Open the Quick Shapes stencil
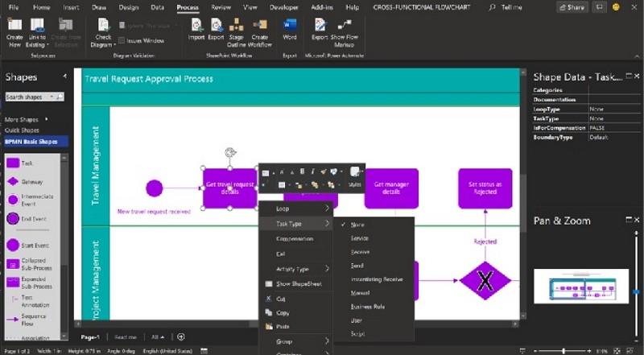644x355 pixels. tap(22, 130)
